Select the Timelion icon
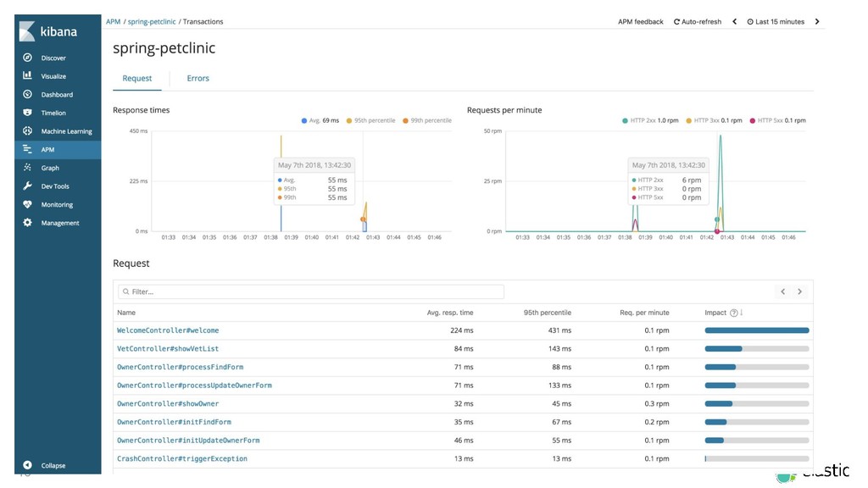 [27, 113]
